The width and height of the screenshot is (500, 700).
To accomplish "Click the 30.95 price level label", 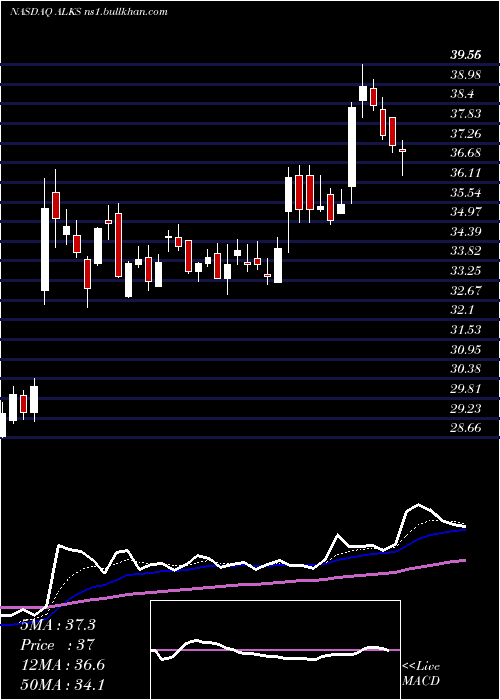I will pyautogui.click(x=466, y=349).
